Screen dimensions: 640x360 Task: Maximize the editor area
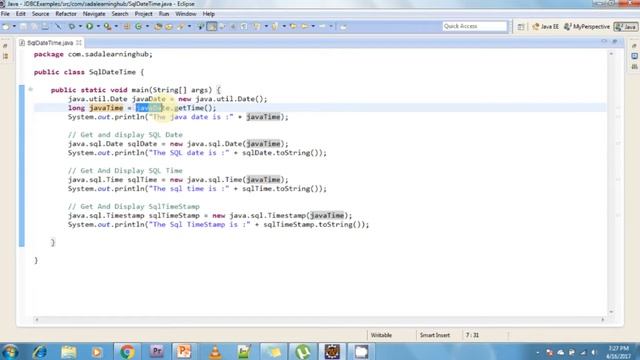[615, 42]
